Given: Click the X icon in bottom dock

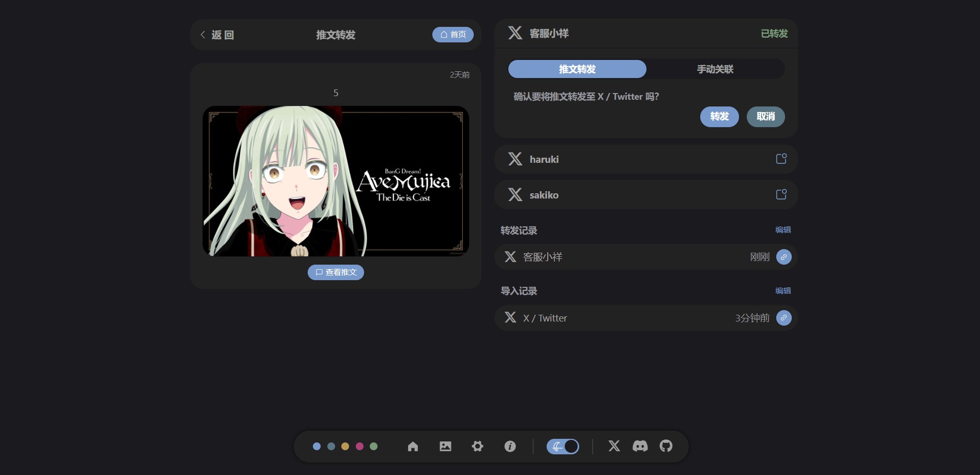Looking at the screenshot, I should [x=614, y=446].
